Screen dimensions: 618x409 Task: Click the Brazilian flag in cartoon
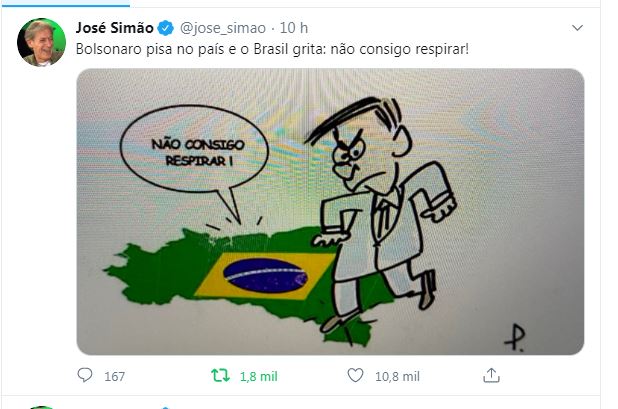coord(264,276)
